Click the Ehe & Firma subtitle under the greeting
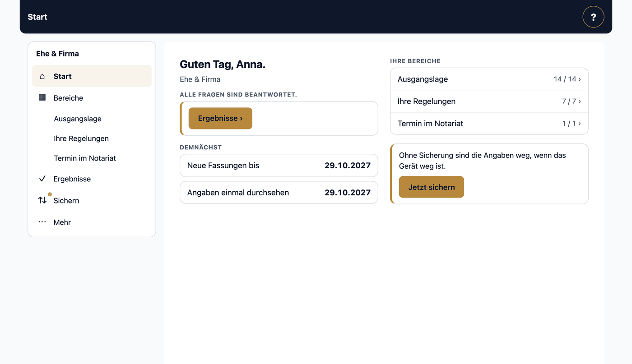The width and height of the screenshot is (632, 364). click(x=200, y=79)
